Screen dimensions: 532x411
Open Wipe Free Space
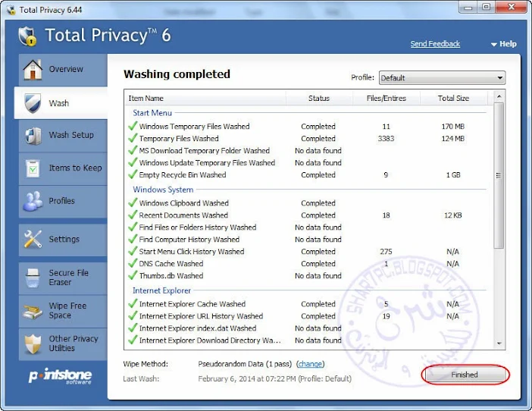click(63, 311)
